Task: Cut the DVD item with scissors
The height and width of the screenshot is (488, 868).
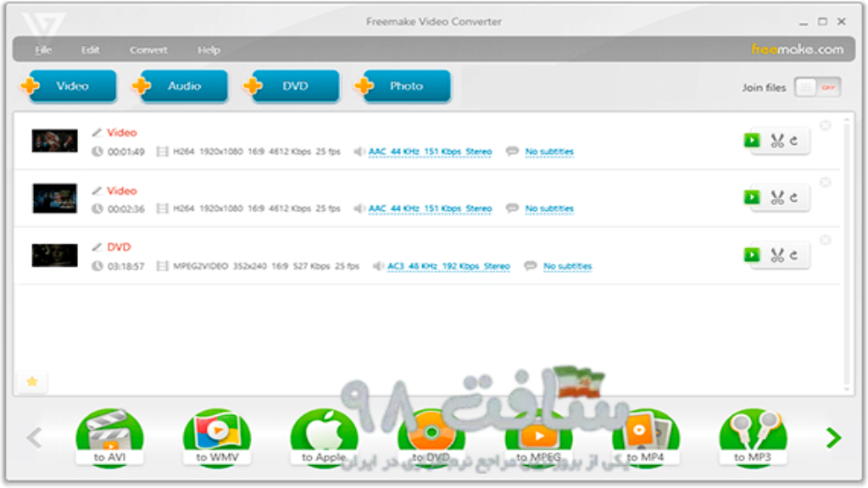Action: coord(777,255)
